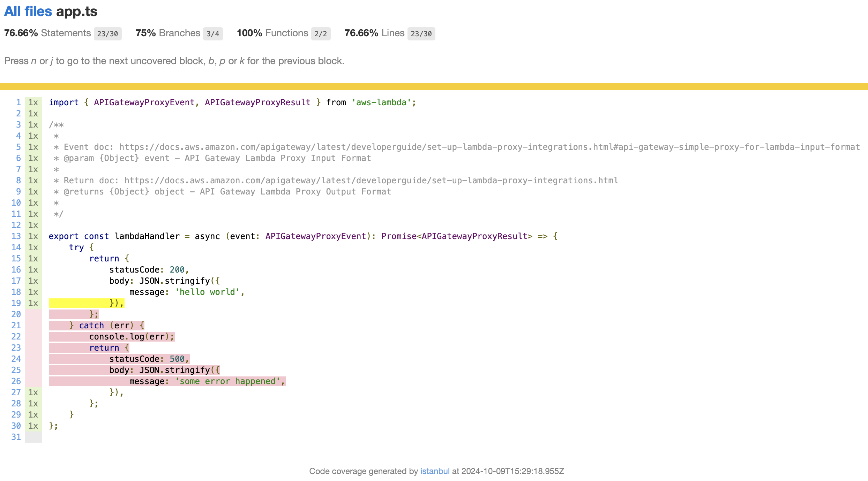868x481 pixels.
Task: Click line number 21 in gutter
Action: [16, 326]
